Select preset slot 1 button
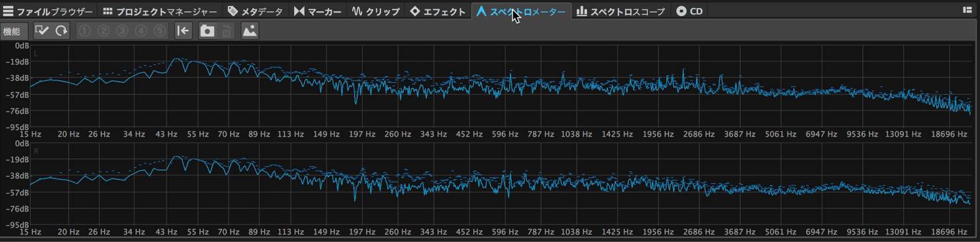980x242 pixels. click(85, 31)
